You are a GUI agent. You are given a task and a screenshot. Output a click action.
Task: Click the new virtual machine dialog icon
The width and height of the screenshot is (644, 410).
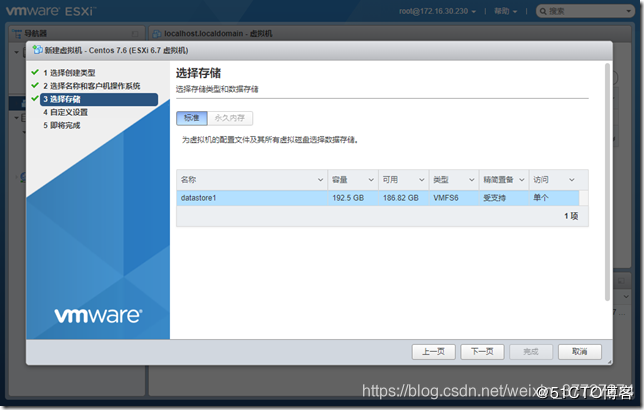(x=37, y=50)
